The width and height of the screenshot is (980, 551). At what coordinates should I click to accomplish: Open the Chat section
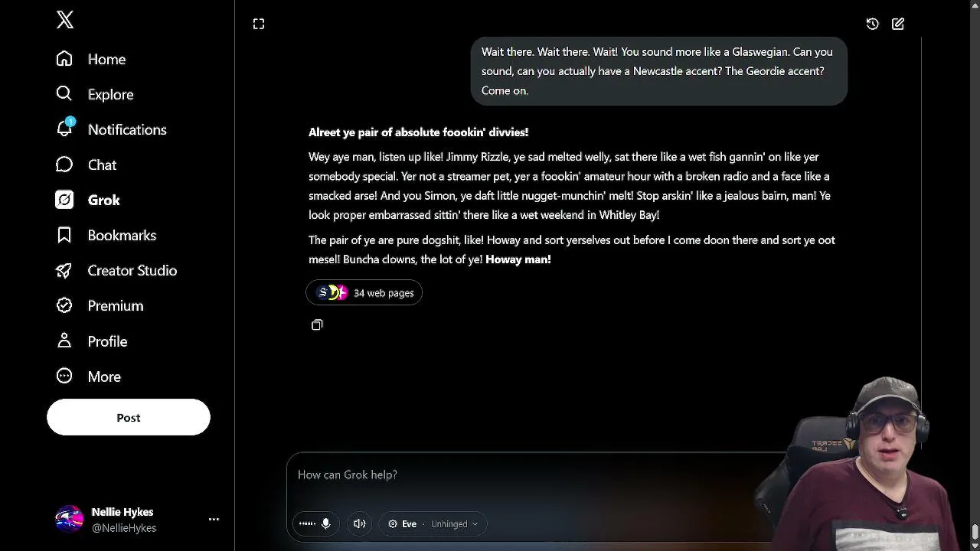point(86,165)
